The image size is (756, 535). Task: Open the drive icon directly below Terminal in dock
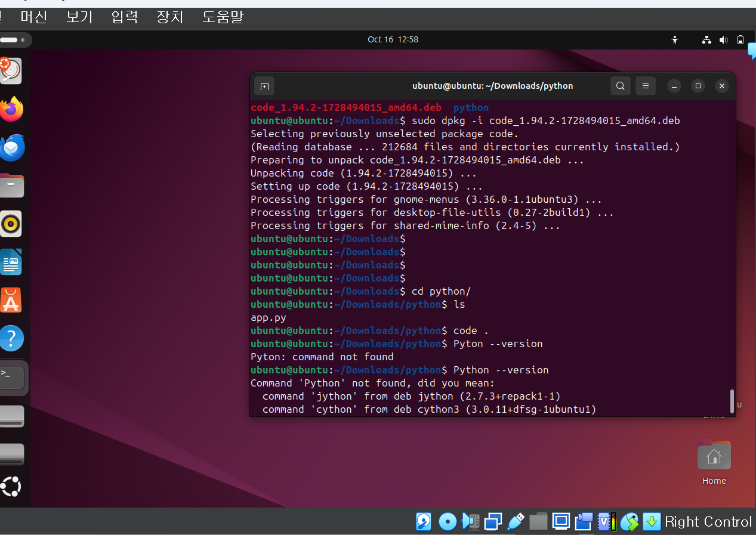pyautogui.click(x=12, y=416)
